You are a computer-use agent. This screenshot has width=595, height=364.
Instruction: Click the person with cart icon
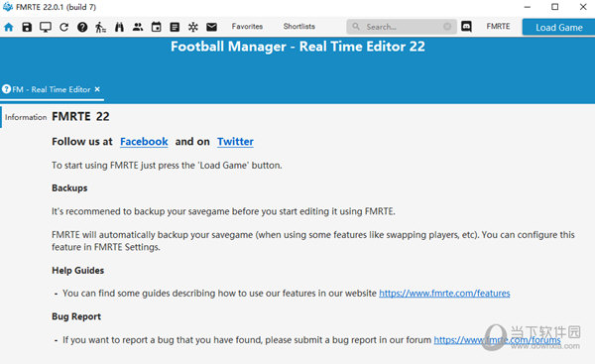click(100, 27)
